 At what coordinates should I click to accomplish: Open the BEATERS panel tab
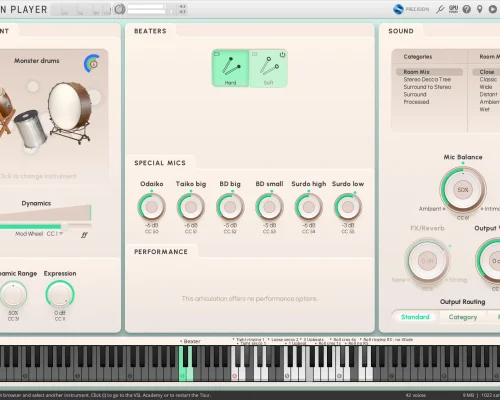[x=150, y=31]
